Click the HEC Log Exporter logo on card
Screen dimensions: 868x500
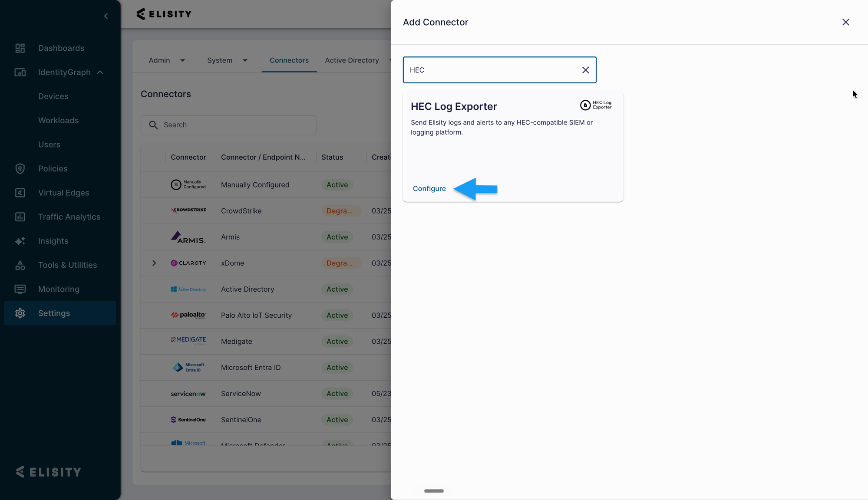point(596,105)
